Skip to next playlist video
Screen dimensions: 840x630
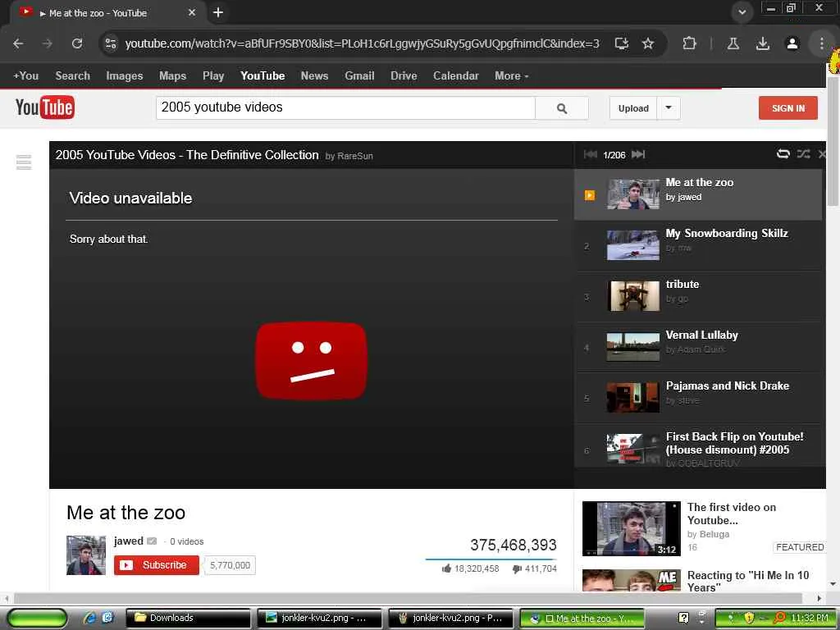[638, 155]
